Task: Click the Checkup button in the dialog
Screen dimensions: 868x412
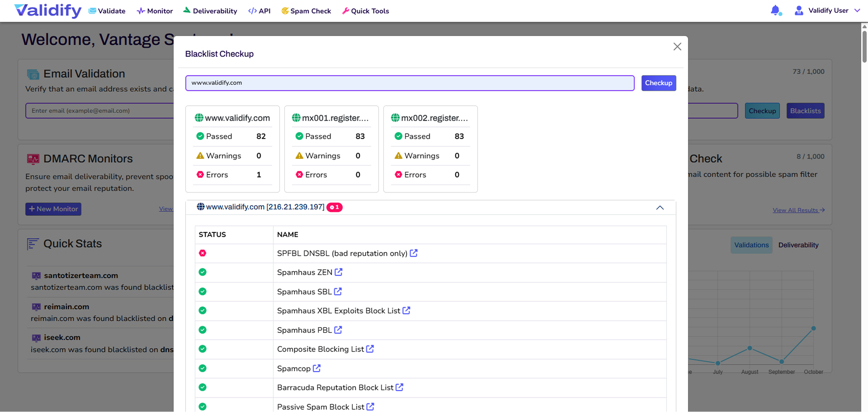Action: tap(658, 83)
